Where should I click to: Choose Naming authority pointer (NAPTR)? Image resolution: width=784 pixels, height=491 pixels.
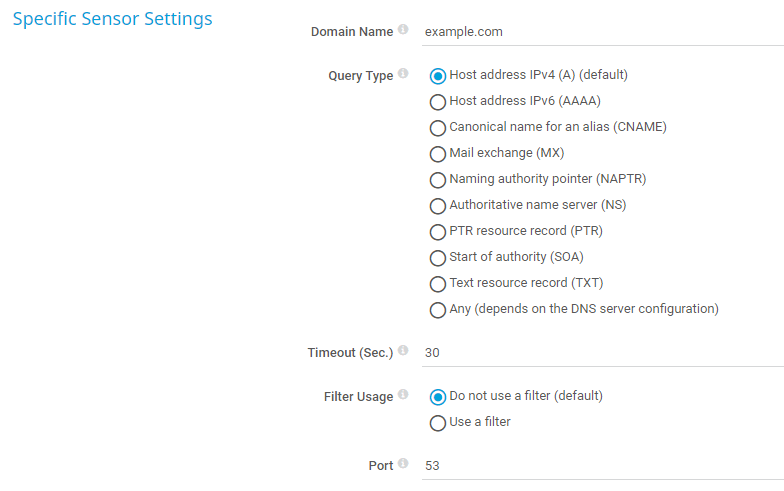click(437, 180)
